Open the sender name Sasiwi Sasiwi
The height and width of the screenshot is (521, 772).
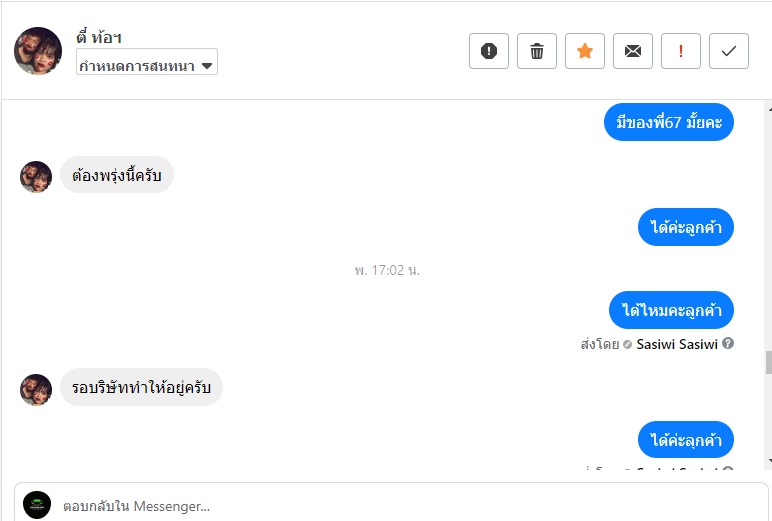click(676, 344)
